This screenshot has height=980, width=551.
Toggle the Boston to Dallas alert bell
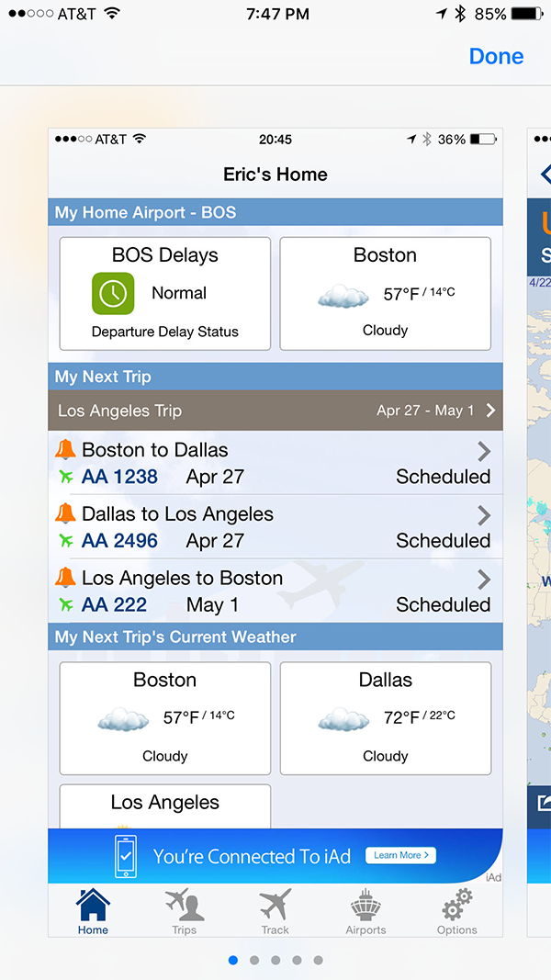tap(66, 450)
